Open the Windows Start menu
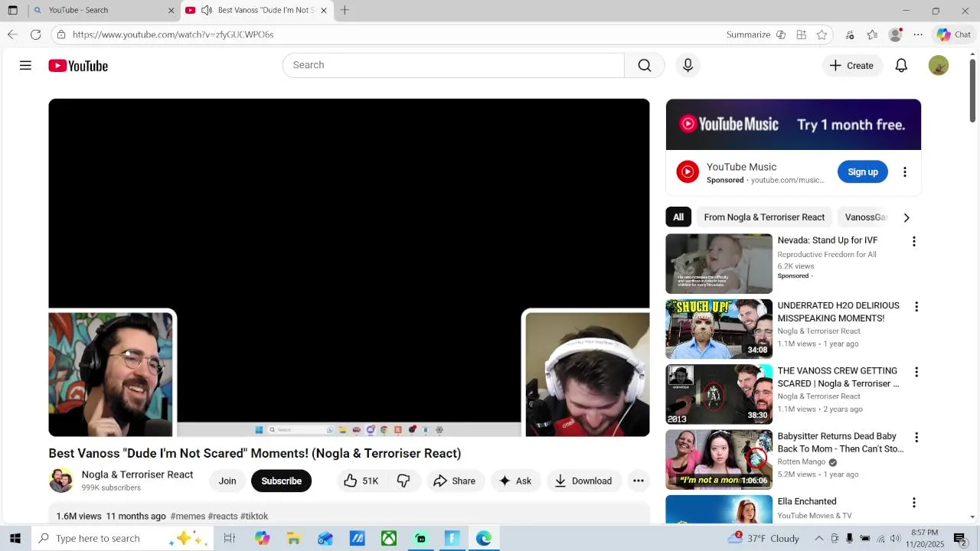The width and height of the screenshot is (980, 551). pos(15,538)
